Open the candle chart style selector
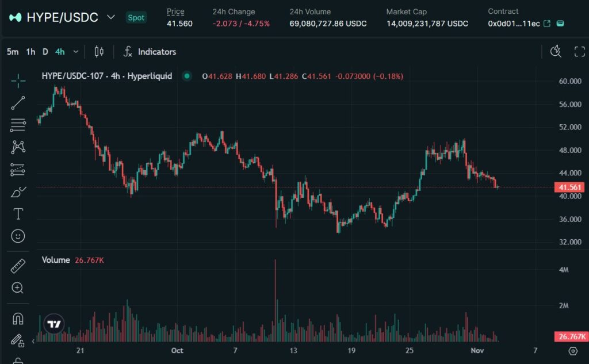This screenshot has width=589, height=364. coord(98,51)
